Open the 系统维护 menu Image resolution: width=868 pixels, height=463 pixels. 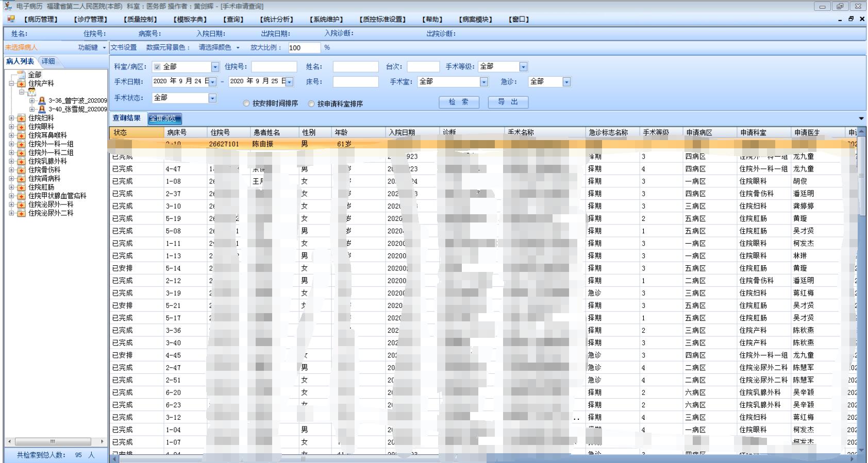(x=326, y=20)
